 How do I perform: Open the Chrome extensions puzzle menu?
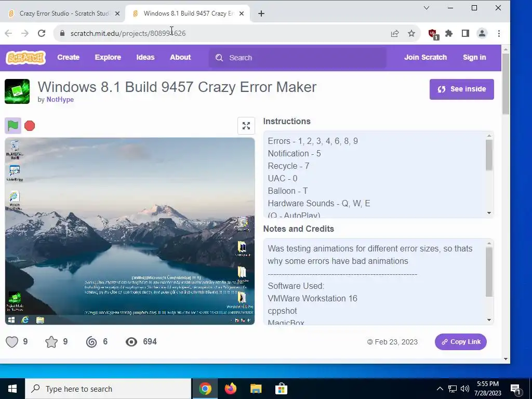click(x=449, y=33)
